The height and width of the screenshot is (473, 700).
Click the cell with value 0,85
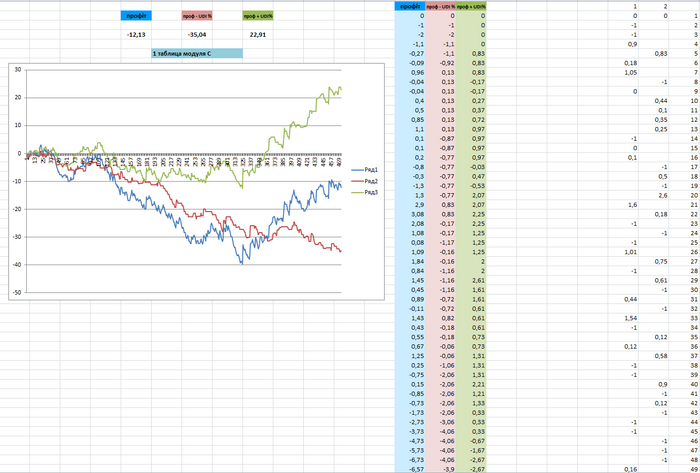pos(410,120)
